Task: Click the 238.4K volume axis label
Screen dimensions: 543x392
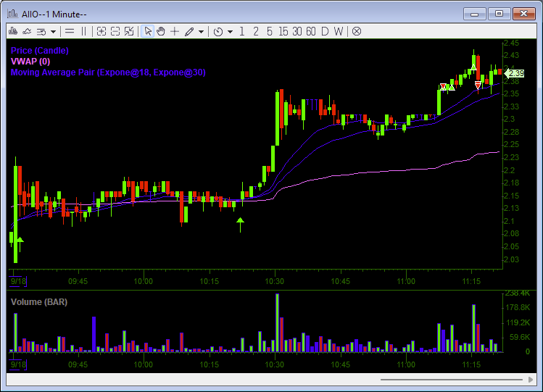Action: click(x=518, y=293)
